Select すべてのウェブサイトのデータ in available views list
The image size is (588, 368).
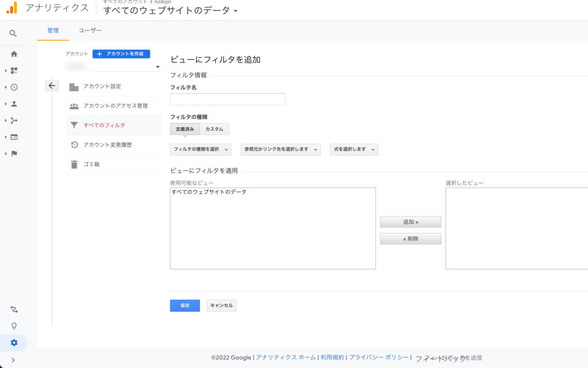click(x=209, y=192)
